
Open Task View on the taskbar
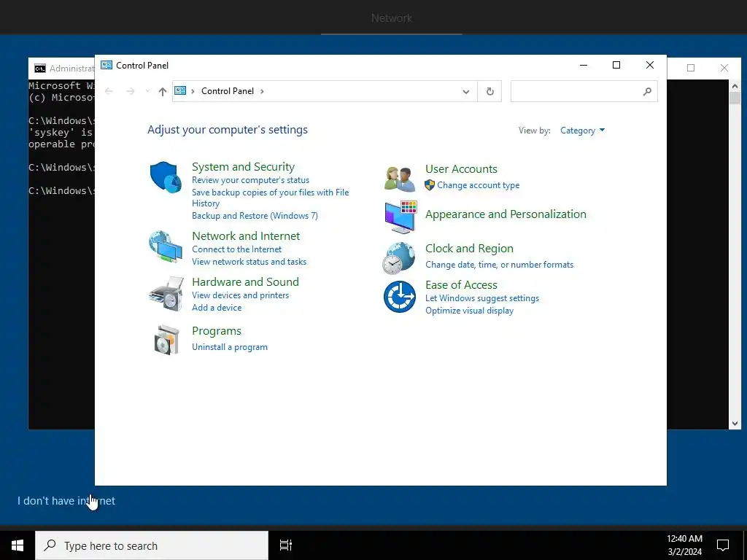click(x=285, y=545)
